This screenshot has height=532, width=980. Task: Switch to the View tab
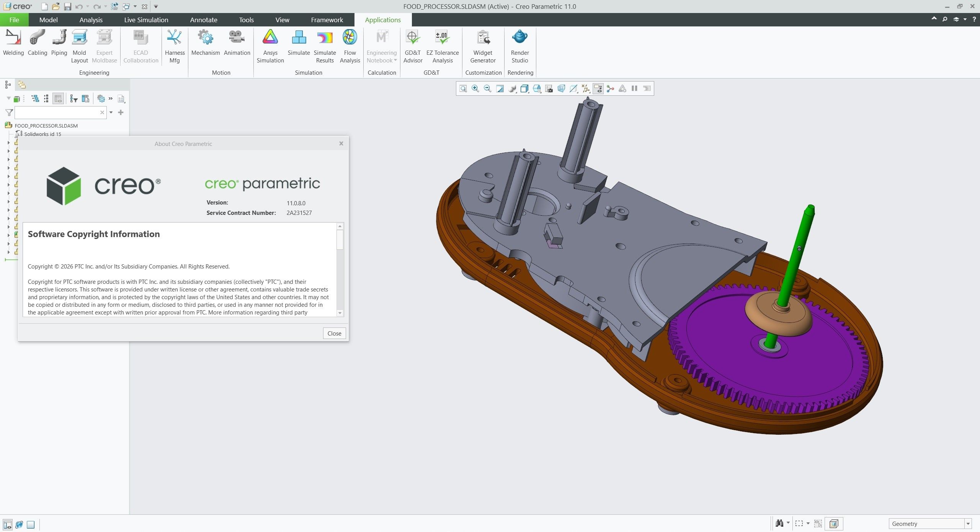point(282,20)
